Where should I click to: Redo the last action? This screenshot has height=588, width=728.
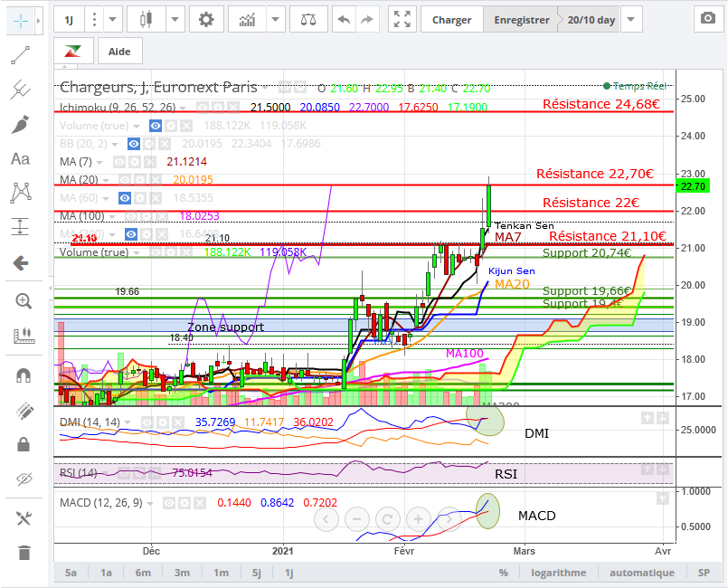coord(367,20)
